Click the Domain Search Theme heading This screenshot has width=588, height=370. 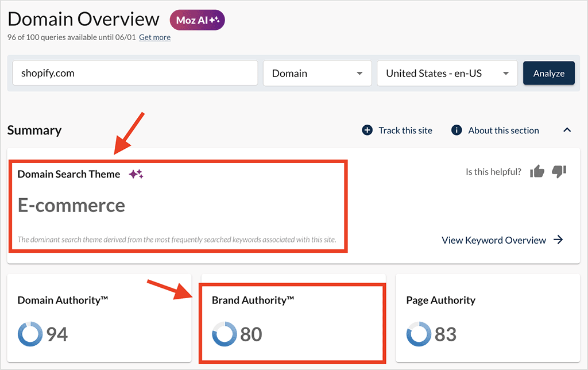pyautogui.click(x=69, y=174)
